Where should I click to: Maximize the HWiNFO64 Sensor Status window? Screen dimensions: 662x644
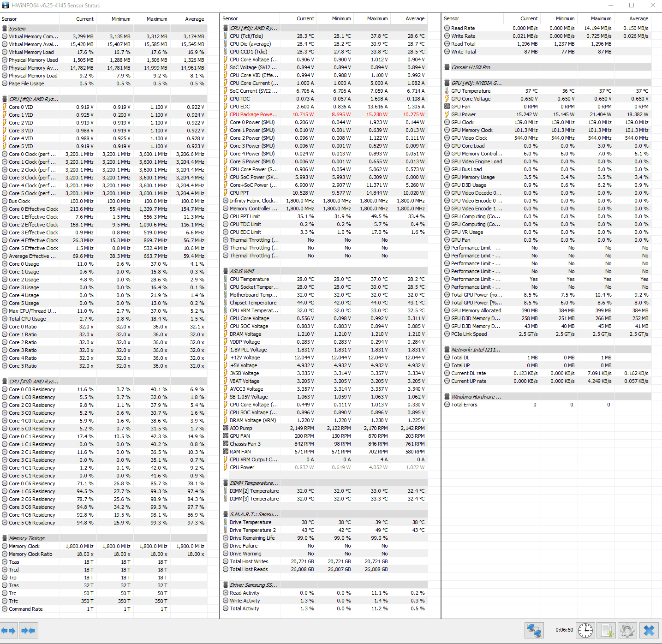click(631, 6)
